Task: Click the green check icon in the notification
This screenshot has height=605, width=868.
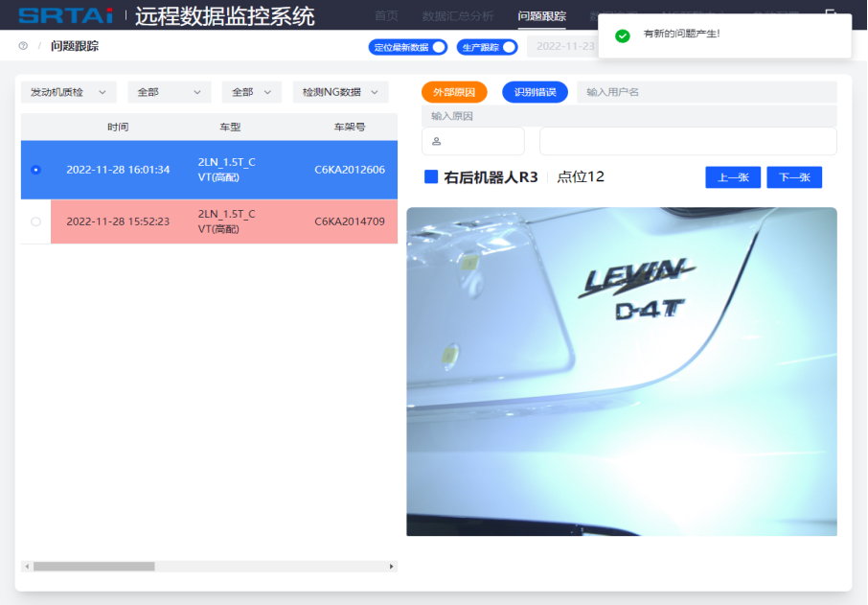Action: coord(622,36)
